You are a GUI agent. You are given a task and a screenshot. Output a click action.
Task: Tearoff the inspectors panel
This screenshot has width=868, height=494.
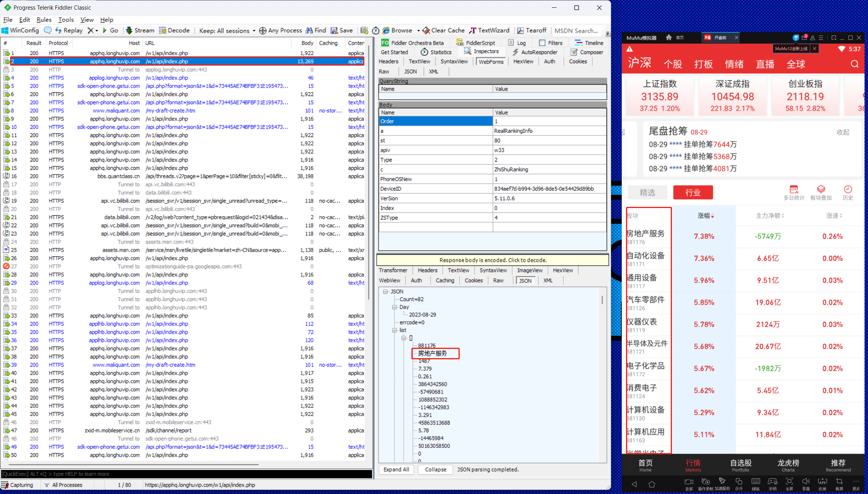532,30
